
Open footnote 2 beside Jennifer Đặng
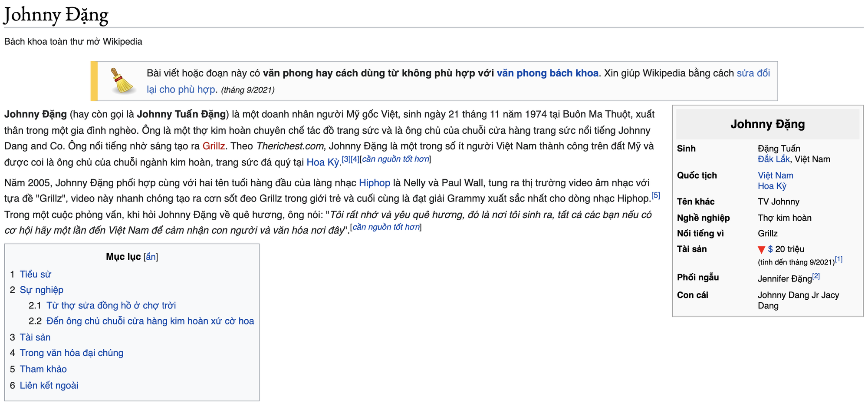[x=816, y=276]
